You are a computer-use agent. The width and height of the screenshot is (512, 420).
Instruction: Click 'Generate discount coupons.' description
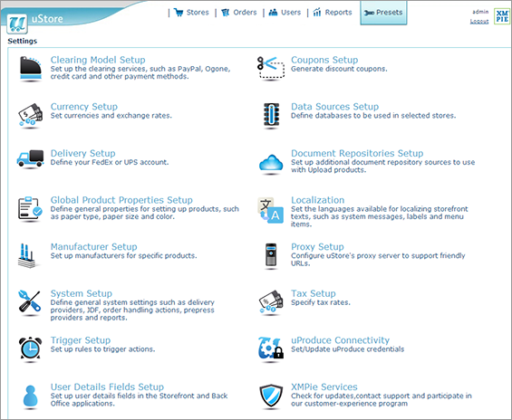pos(339,69)
